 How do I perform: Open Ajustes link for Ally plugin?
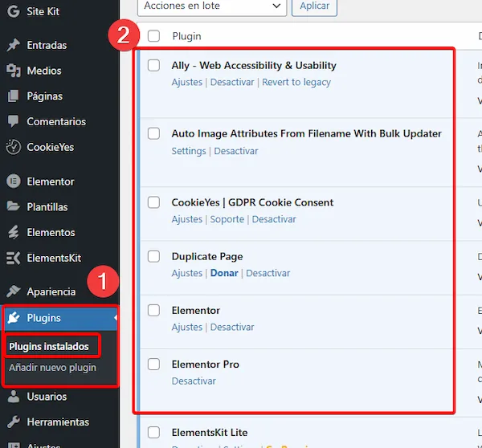(x=187, y=82)
